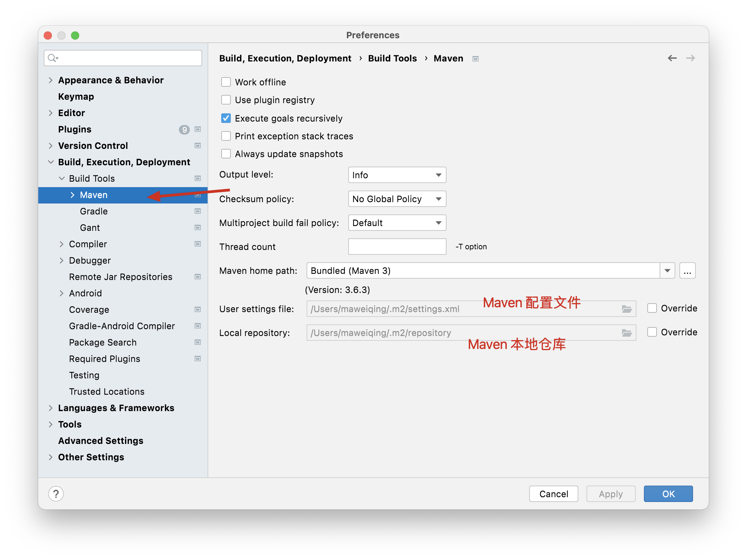Uncheck Execute goals recursively

[x=226, y=118]
